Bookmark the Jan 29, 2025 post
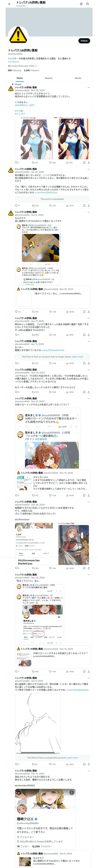This screenshot has width=98, height=868. pos(84,206)
